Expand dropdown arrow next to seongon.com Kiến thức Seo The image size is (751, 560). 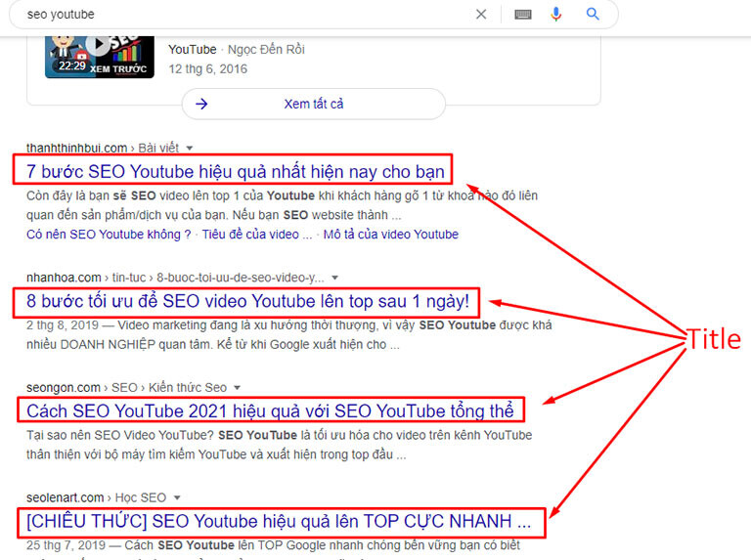point(237,388)
